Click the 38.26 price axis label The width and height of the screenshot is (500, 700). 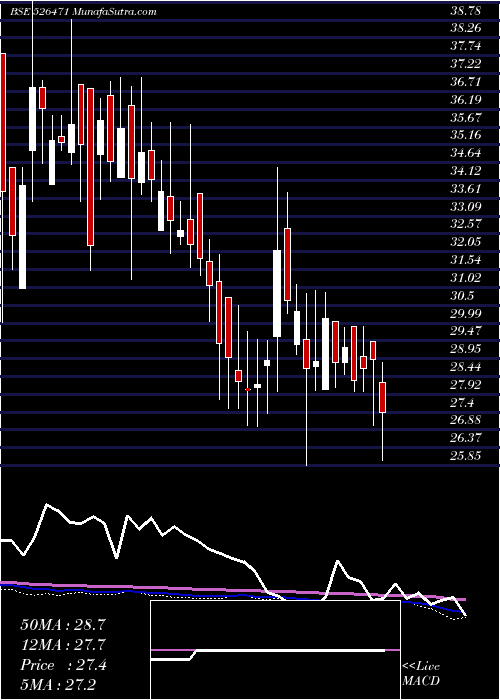click(x=465, y=28)
